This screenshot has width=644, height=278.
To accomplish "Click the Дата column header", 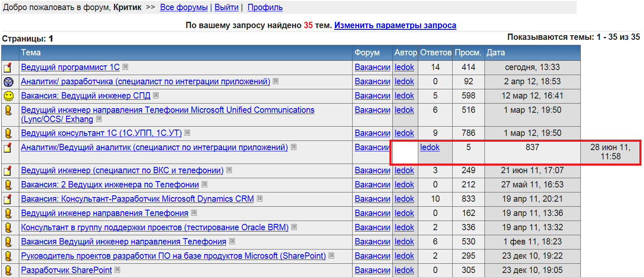I will point(496,53).
